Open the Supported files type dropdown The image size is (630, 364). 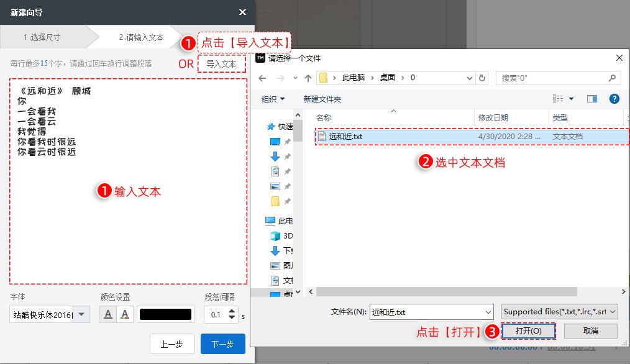(558, 311)
